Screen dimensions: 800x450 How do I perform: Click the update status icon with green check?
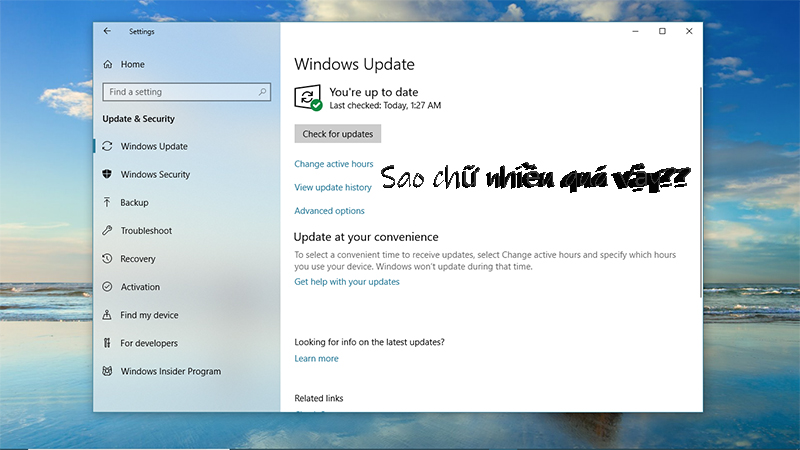pos(308,97)
